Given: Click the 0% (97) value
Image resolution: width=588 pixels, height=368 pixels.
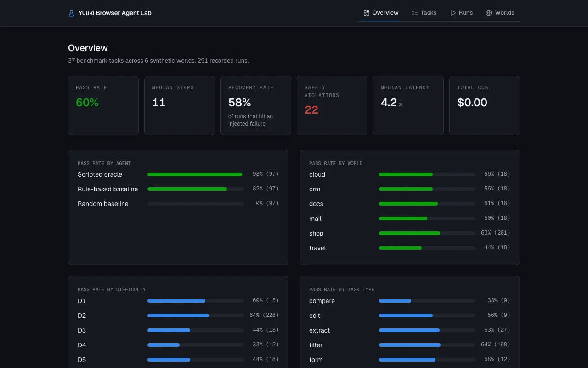Looking at the screenshot, I should (x=267, y=203).
